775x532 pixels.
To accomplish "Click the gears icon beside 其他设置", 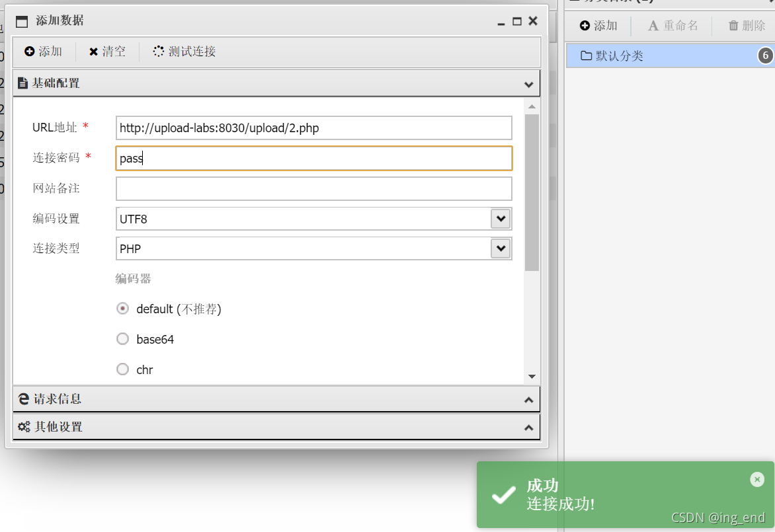I will (24, 427).
